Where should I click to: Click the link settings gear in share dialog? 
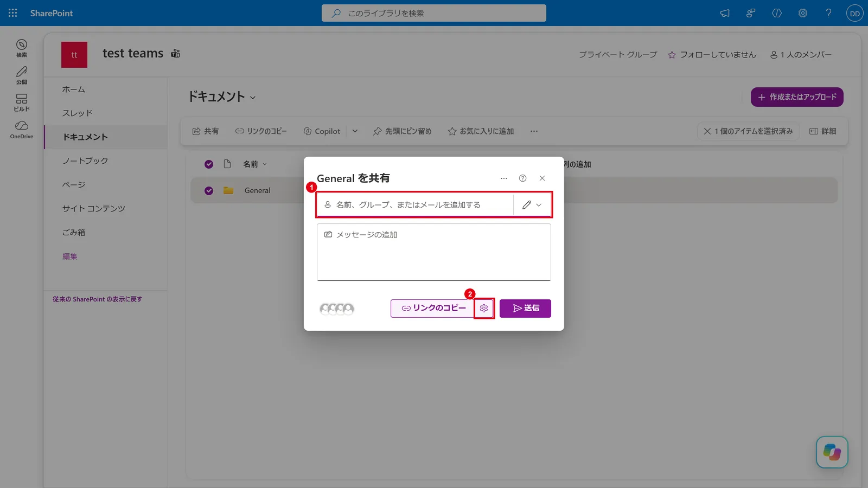point(484,308)
